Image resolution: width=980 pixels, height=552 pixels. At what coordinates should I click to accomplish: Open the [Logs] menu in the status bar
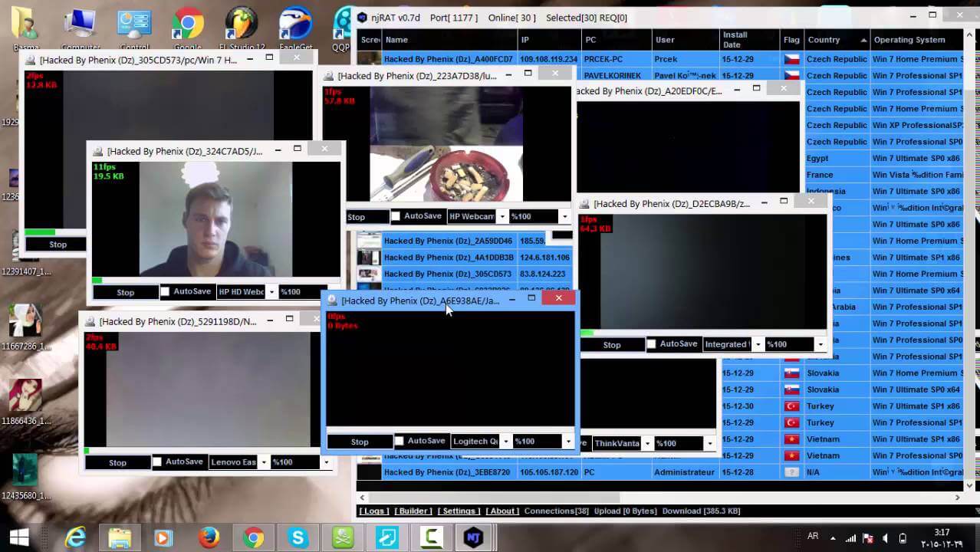click(x=374, y=511)
